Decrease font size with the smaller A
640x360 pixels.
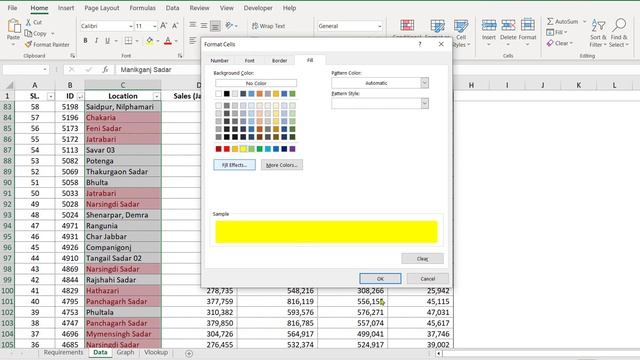tap(175, 26)
